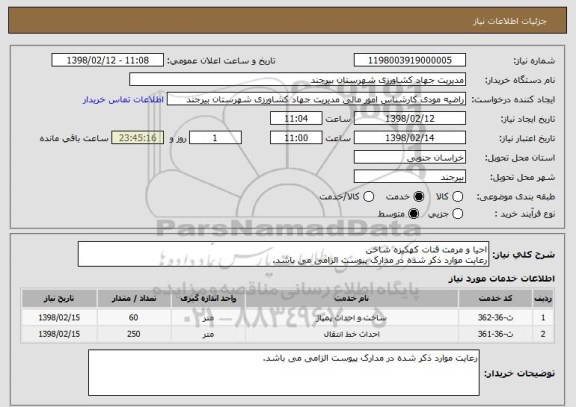Click the احداث خط انتقال service name
Viewport: 576px width, 407px height.
click(x=352, y=334)
